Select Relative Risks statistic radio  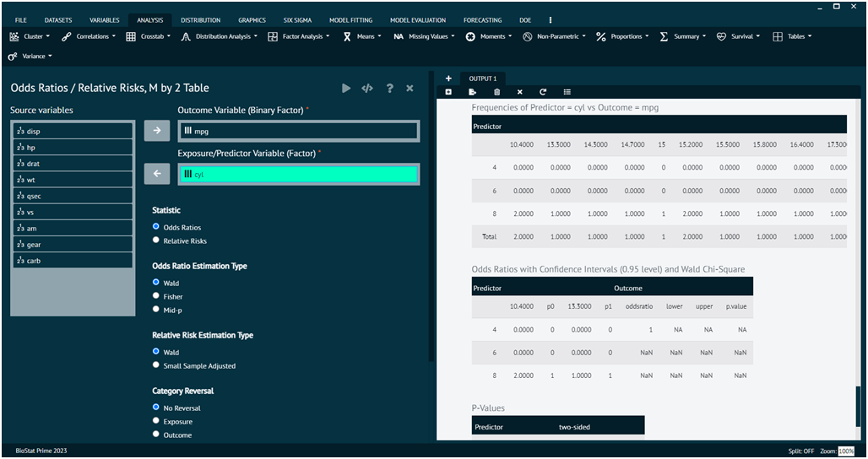(x=156, y=240)
